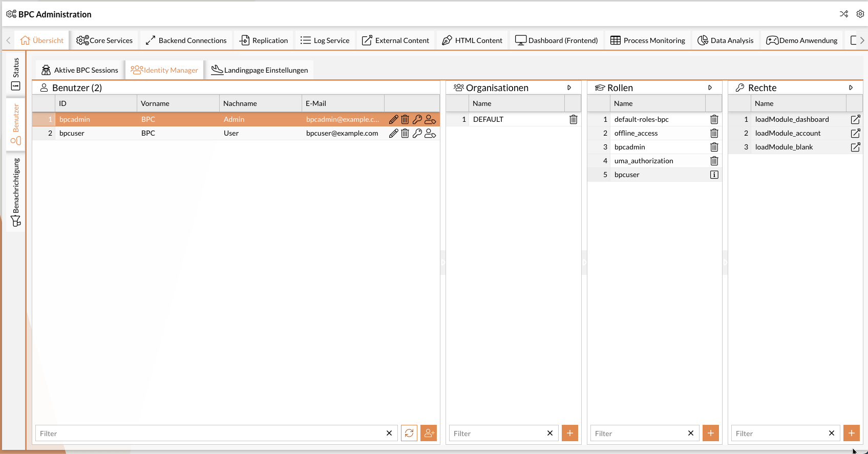Viewport: 868px width, 454px height.
Task: Clear the Rechte filter field
Action: [x=832, y=433]
